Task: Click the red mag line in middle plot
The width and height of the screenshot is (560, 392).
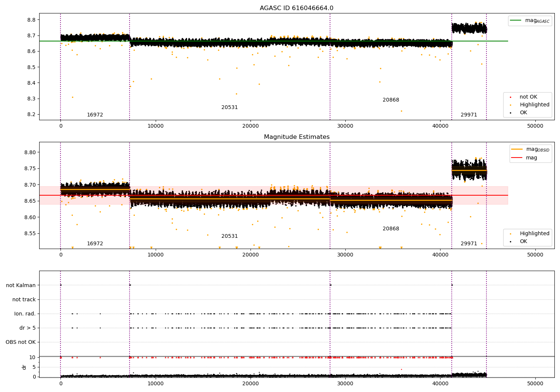Action: click(x=274, y=195)
